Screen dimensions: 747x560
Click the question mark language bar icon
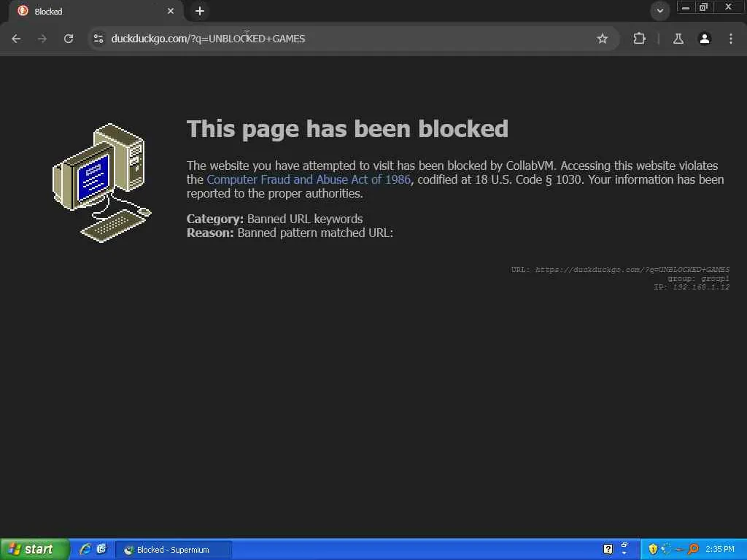[x=608, y=549]
